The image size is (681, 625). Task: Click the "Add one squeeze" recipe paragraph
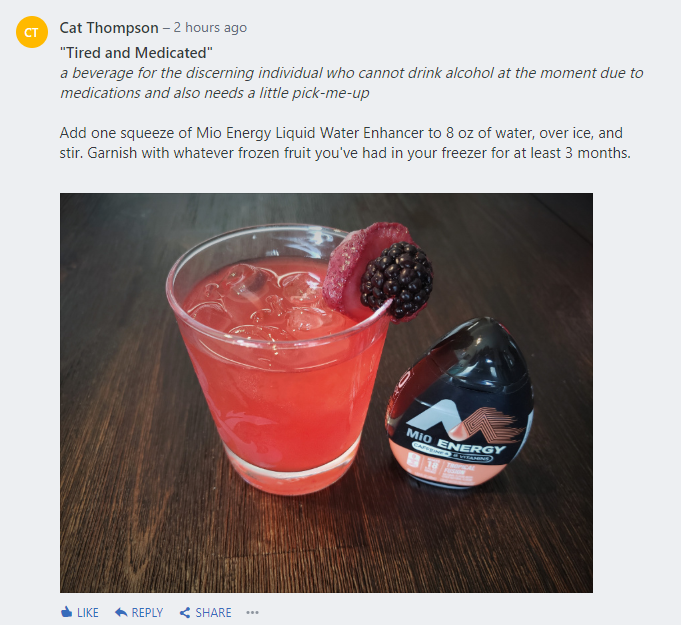click(345, 142)
